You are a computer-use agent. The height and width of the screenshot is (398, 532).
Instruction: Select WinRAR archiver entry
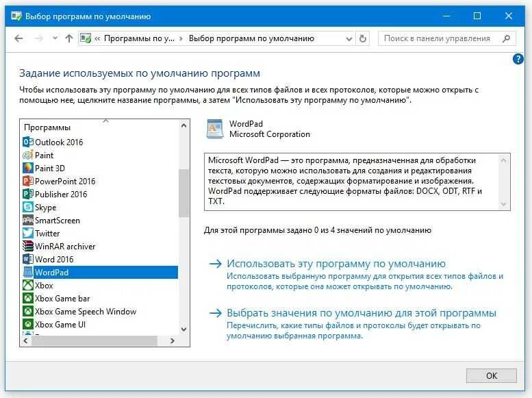[x=65, y=247]
